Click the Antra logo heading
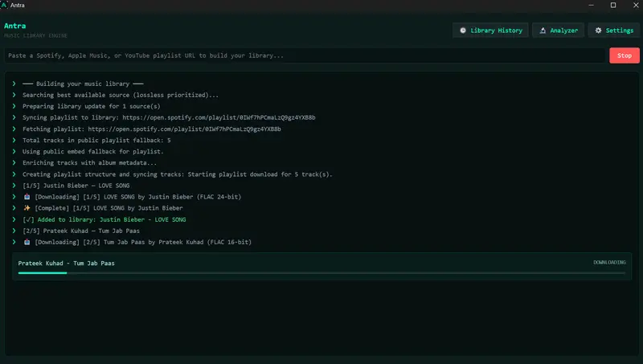Viewport: 643px width, 364px height. coord(14,26)
